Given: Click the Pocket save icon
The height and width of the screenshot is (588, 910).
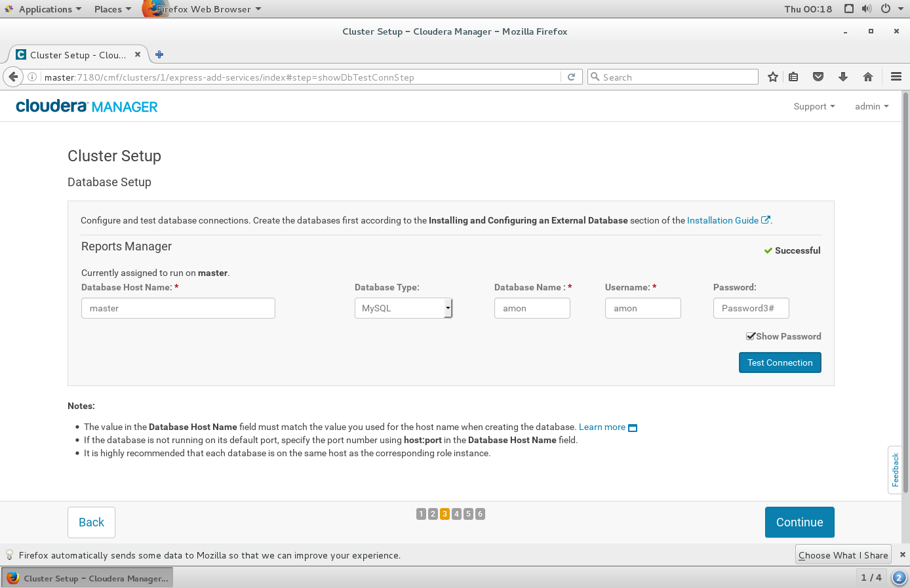Looking at the screenshot, I should tap(818, 77).
